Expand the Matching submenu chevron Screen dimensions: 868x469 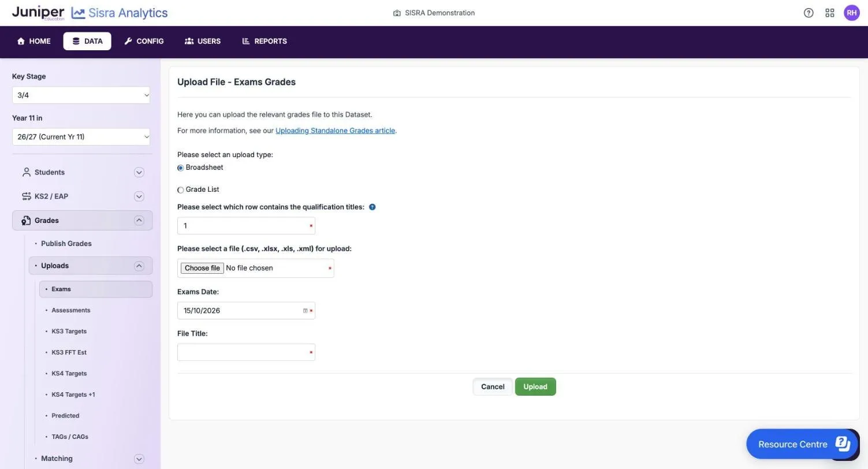click(139, 459)
